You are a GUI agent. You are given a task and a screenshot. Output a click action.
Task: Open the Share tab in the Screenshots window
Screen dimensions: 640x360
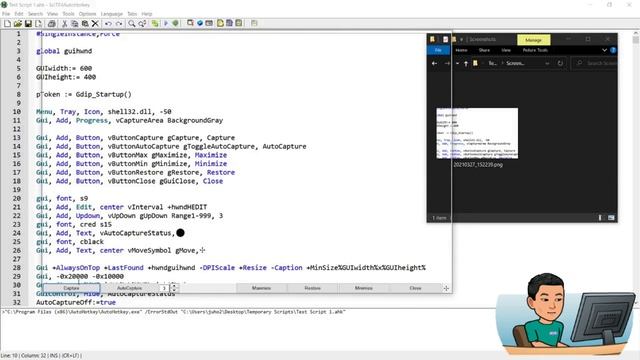484,50
